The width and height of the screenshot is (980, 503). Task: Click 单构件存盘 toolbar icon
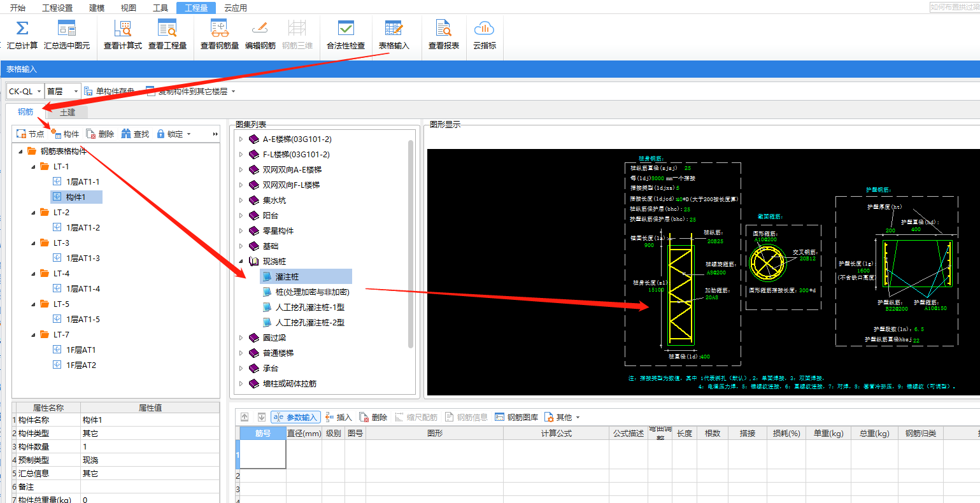tap(89, 91)
